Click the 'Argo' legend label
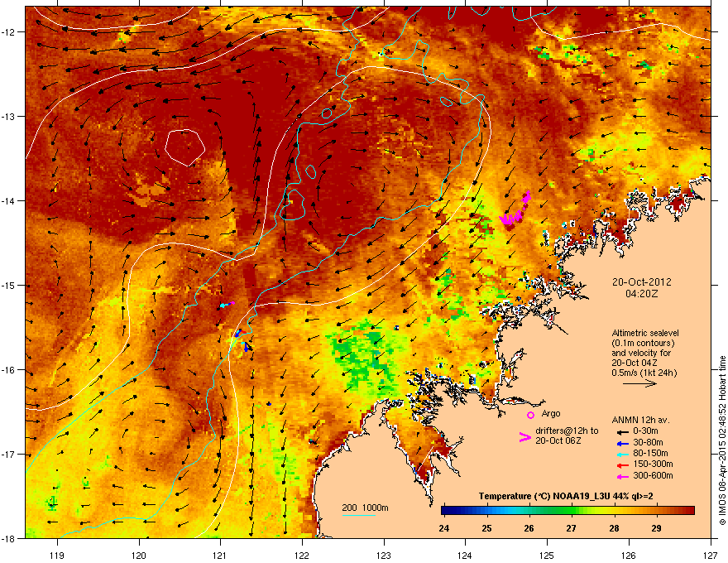Screen dimensions: 728x563 pyautogui.click(x=551, y=413)
